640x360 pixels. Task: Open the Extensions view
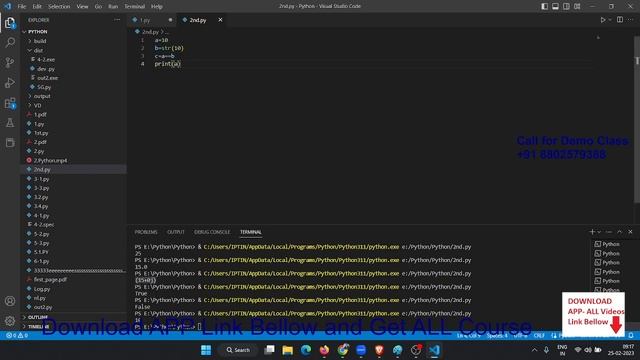click(10, 103)
